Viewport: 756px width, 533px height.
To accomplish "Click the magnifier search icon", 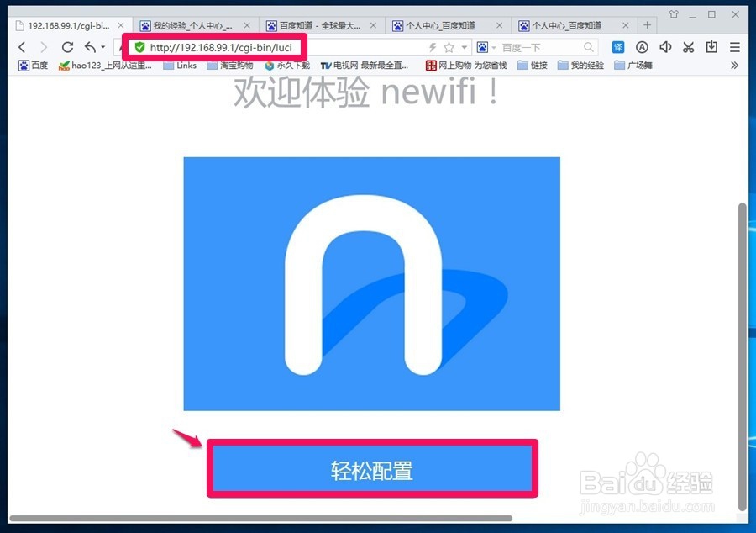I will click(x=589, y=47).
